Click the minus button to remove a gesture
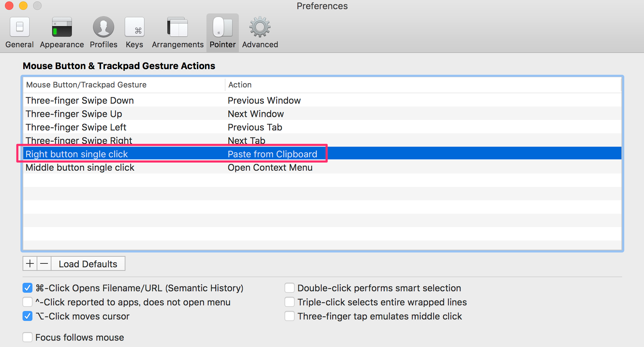Image resolution: width=644 pixels, height=347 pixels. pos(44,263)
